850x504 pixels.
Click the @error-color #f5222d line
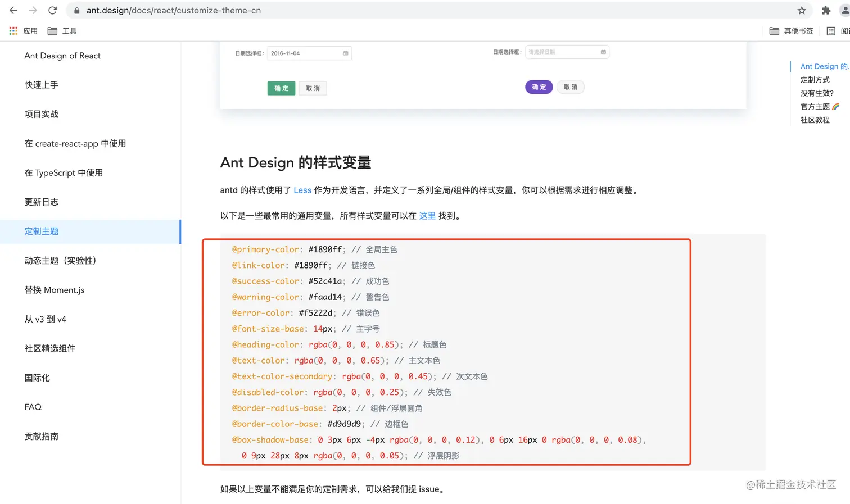[305, 313]
